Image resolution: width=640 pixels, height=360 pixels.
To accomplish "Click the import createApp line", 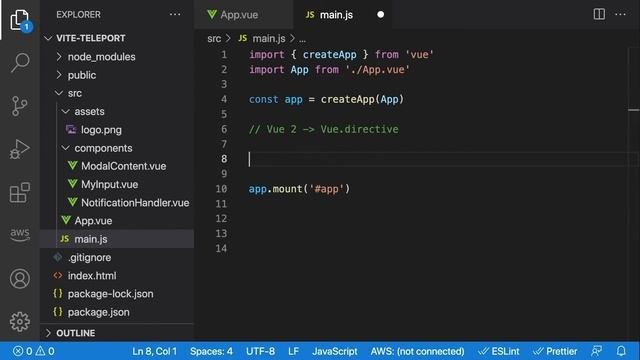I will tap(341, 54).
